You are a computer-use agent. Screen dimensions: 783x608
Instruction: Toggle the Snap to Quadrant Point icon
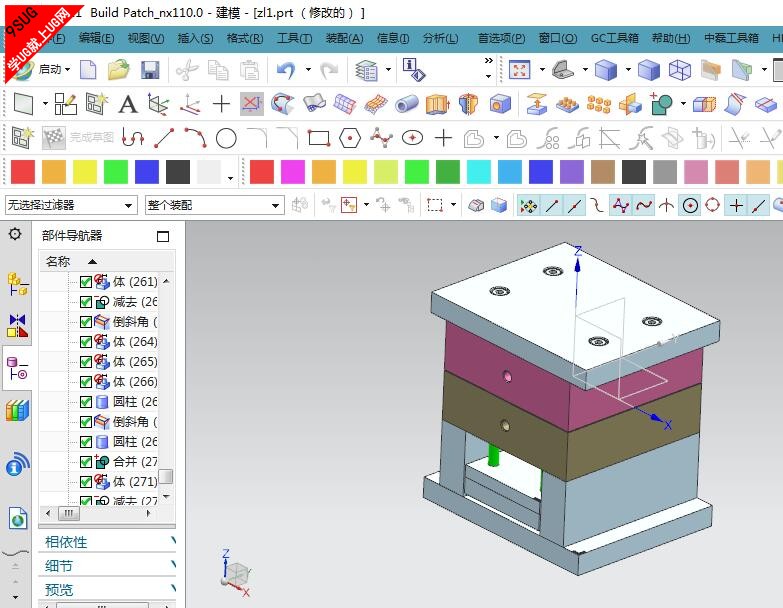713,205
